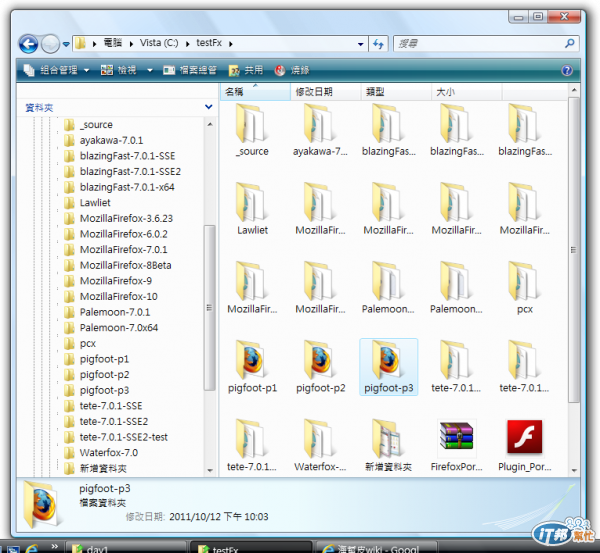
Task: Click the refresh button beside address bar
Action: point(378,44)
